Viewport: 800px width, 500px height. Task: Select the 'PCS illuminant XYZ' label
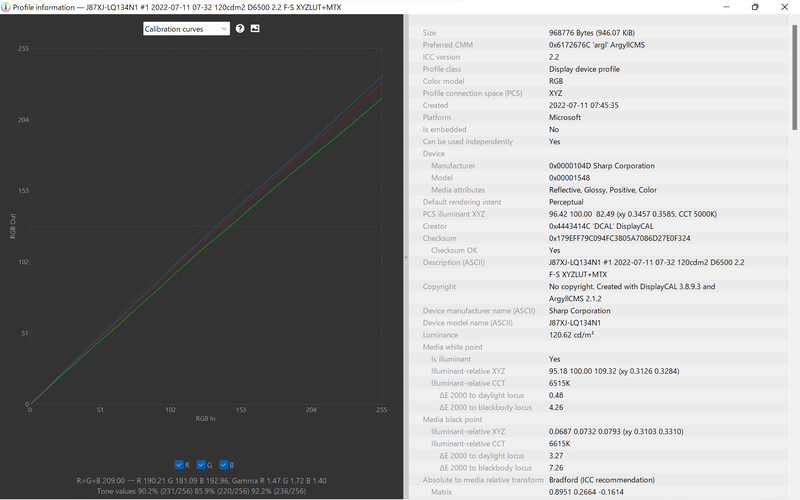click(454, 214)
